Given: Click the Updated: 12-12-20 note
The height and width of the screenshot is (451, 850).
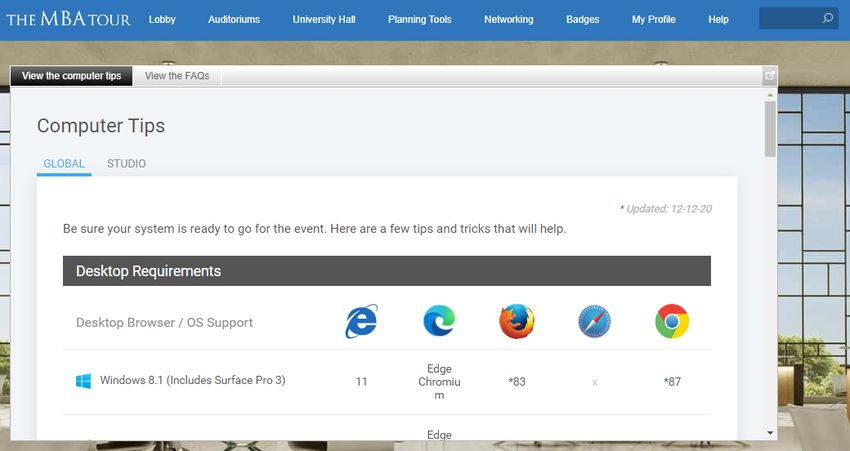Looking at the screenshot, I should (x=666, y=209).
